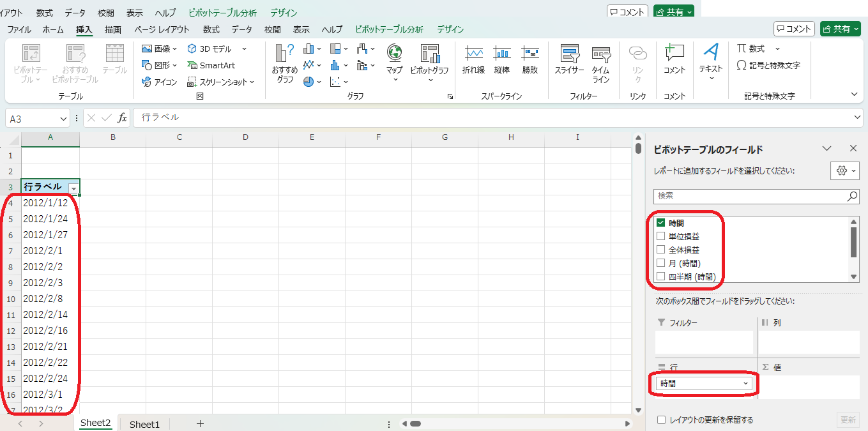Screen dimensions: 868x431
Task: Click the 更新 button in field pane
Action: click(x=848, y=420)
